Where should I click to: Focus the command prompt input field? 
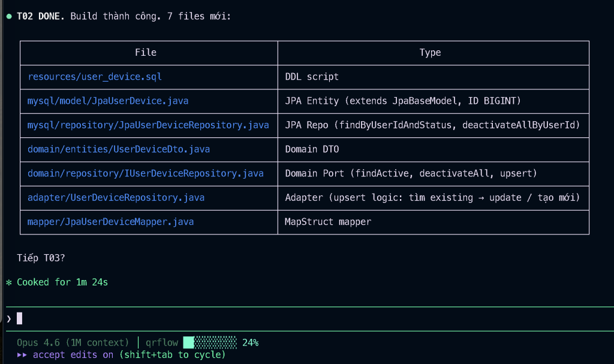pyautogui.click(x=300, y=318)
